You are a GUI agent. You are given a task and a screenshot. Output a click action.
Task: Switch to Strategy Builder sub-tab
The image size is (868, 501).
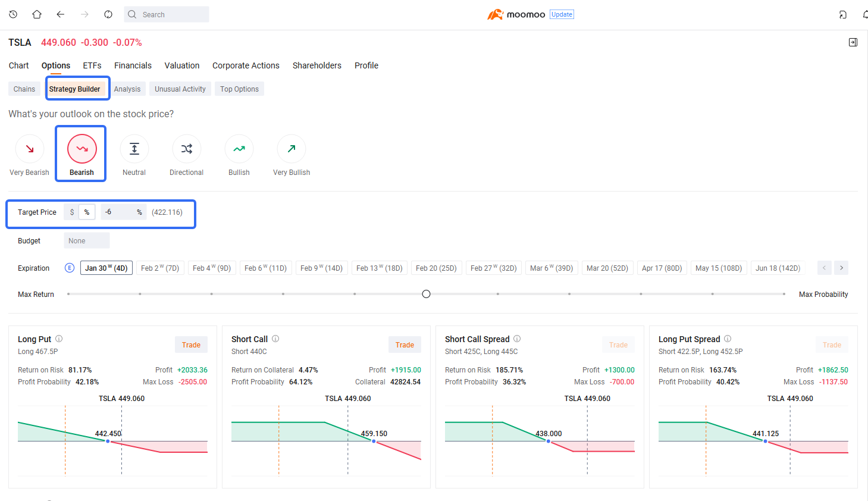75,89
